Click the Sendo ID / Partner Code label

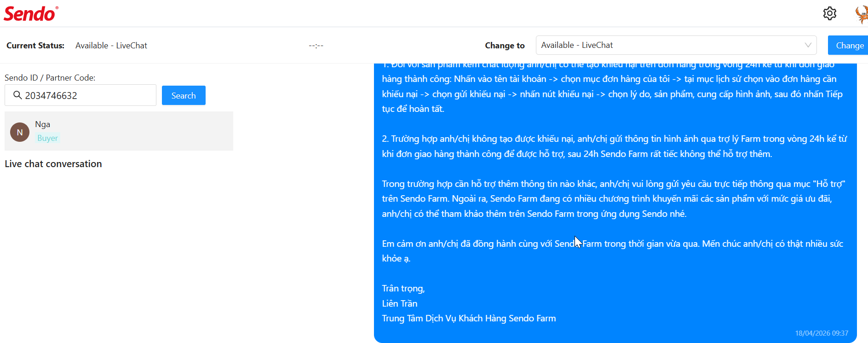(x=50, y=78)
